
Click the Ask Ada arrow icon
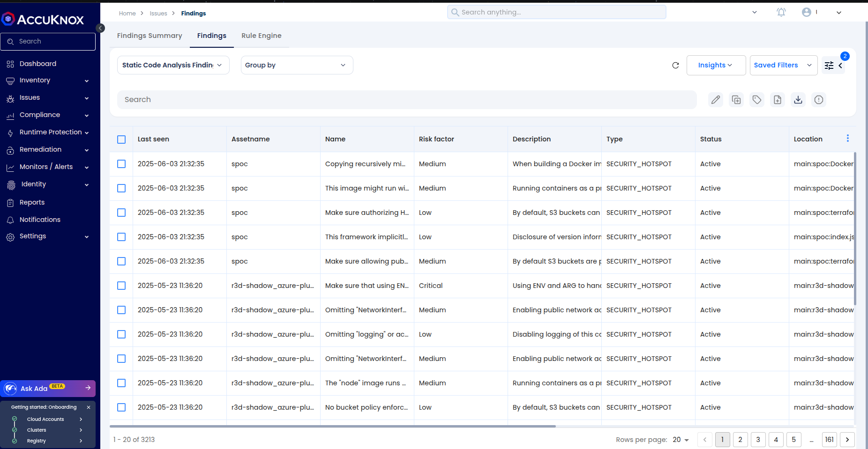point(88,388)
